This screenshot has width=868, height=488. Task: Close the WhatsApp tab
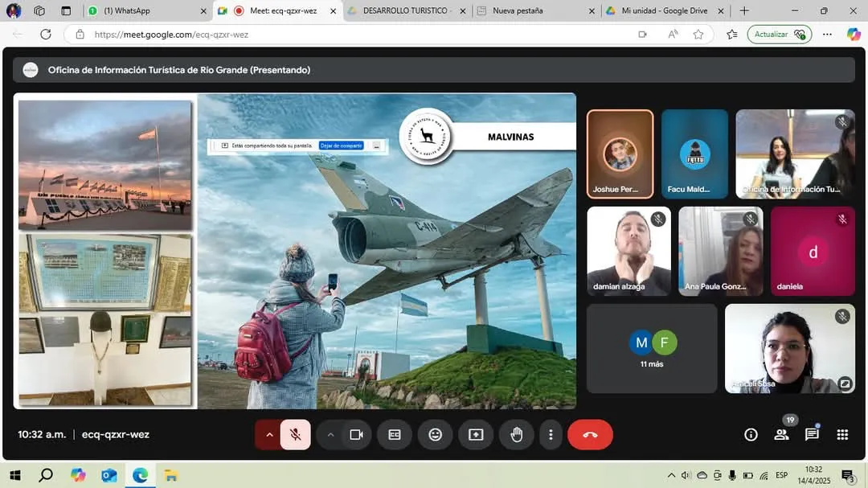(203, 10)
